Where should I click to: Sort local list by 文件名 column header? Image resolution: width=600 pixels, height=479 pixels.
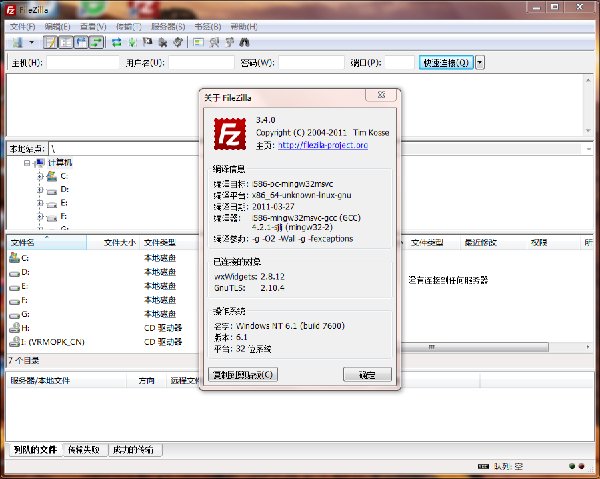[47, 243]
